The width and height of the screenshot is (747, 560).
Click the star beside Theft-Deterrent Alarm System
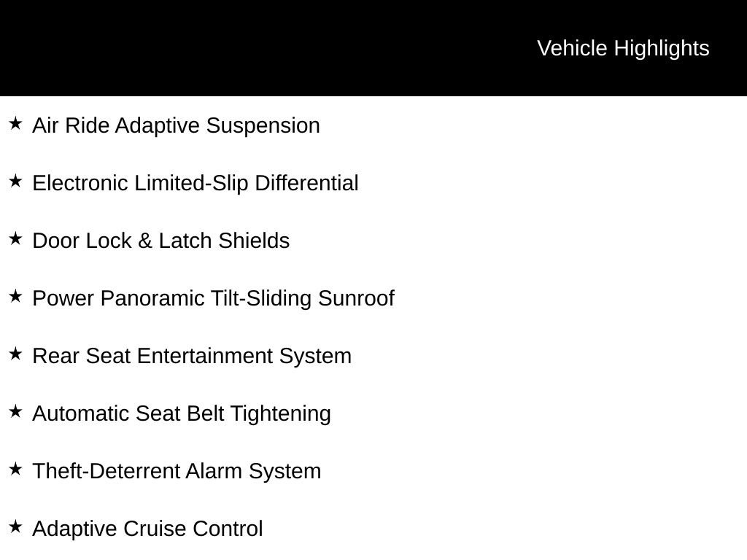16,470
